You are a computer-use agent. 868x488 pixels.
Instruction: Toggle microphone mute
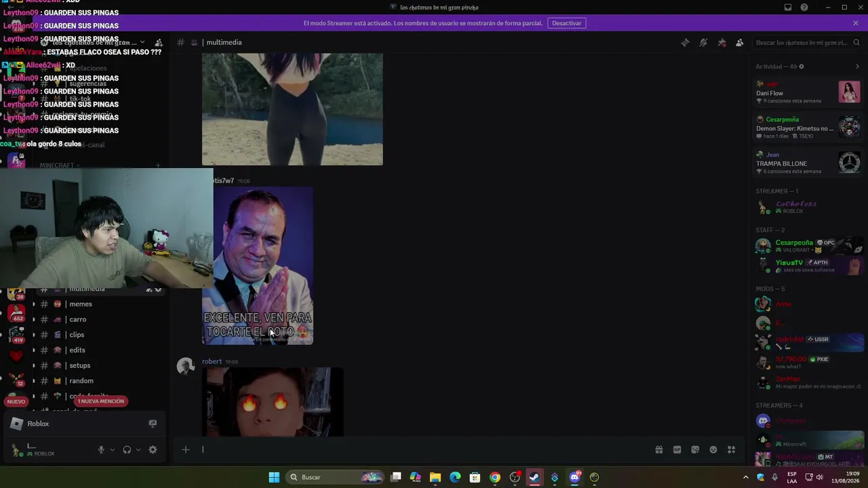[x=101, y=449]
